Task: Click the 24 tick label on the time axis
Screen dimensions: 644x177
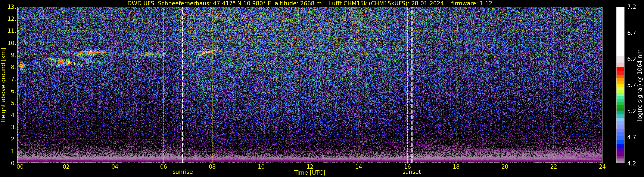Action: coord(602,167)
